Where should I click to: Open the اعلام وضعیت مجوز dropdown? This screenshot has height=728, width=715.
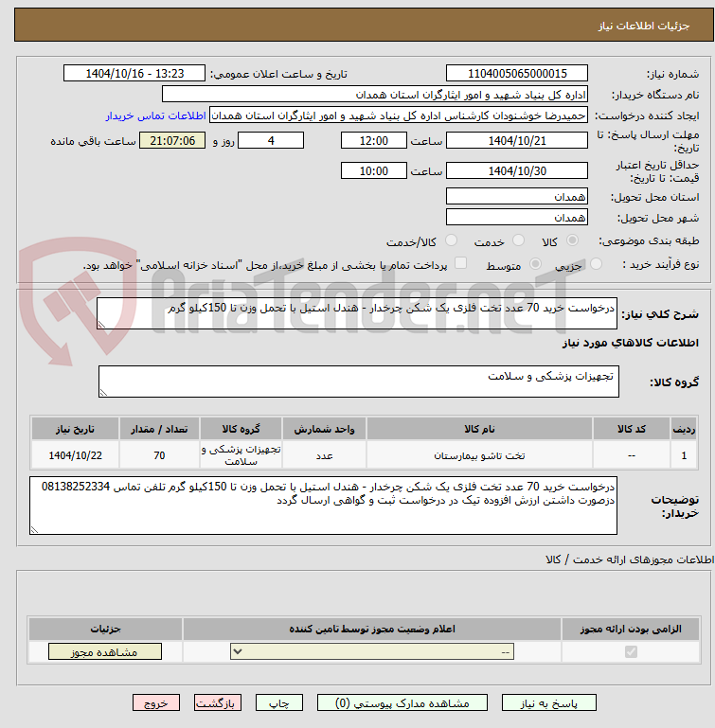click(372, 652)
